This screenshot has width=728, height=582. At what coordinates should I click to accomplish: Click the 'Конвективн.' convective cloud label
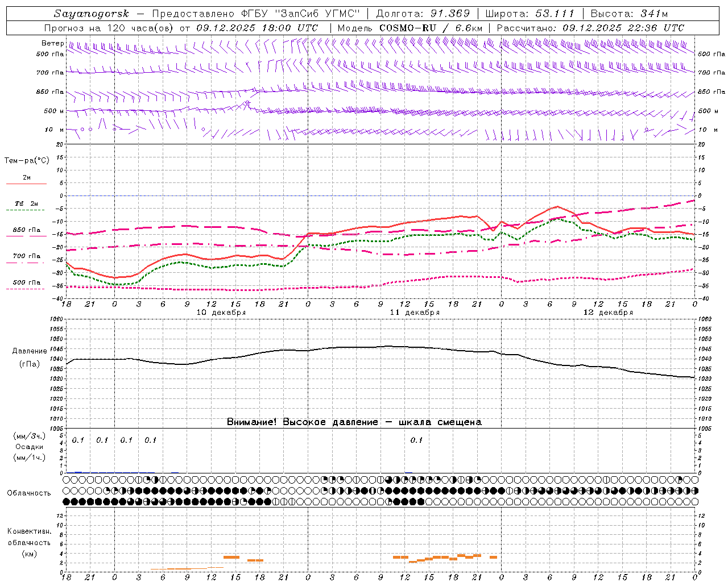coord(30,531)
